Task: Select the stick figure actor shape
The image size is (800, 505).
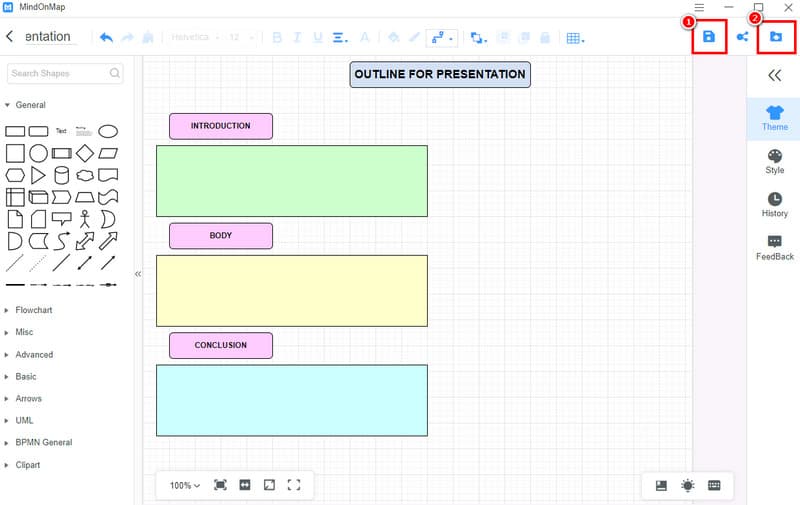Action: [85, 218]
